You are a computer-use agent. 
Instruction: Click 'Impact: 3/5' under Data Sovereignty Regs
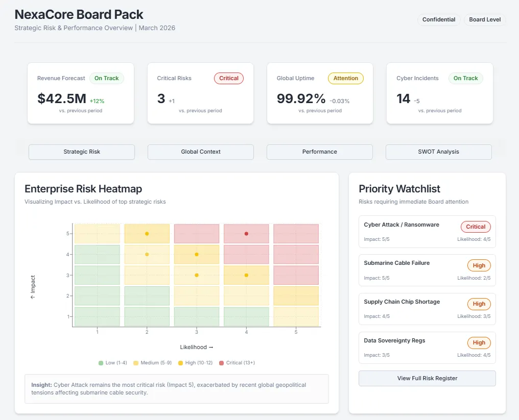click(x=376, y=355)
